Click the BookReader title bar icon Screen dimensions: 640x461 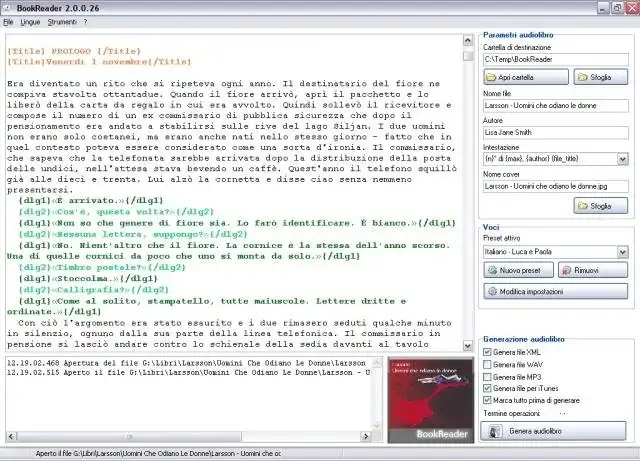[x=7, y=8]
